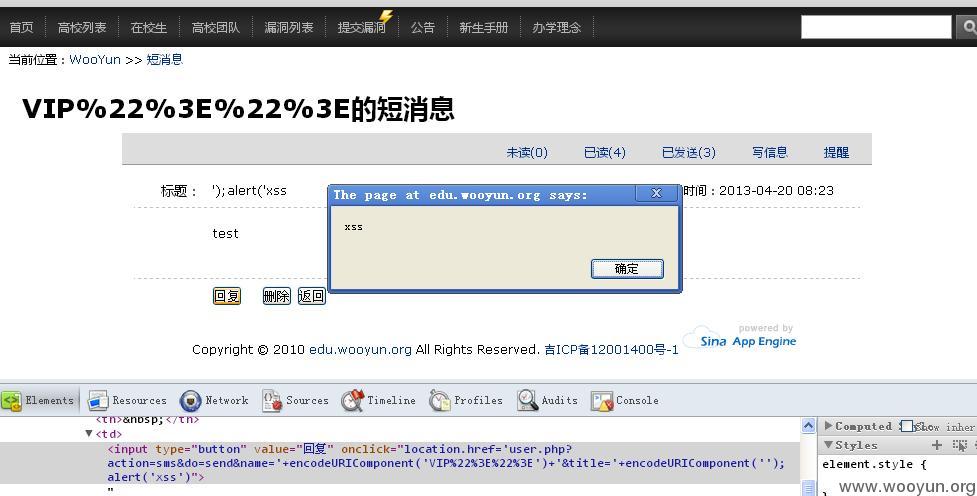Open the Timeline panel
977x496 pixels.
(378, 401)
